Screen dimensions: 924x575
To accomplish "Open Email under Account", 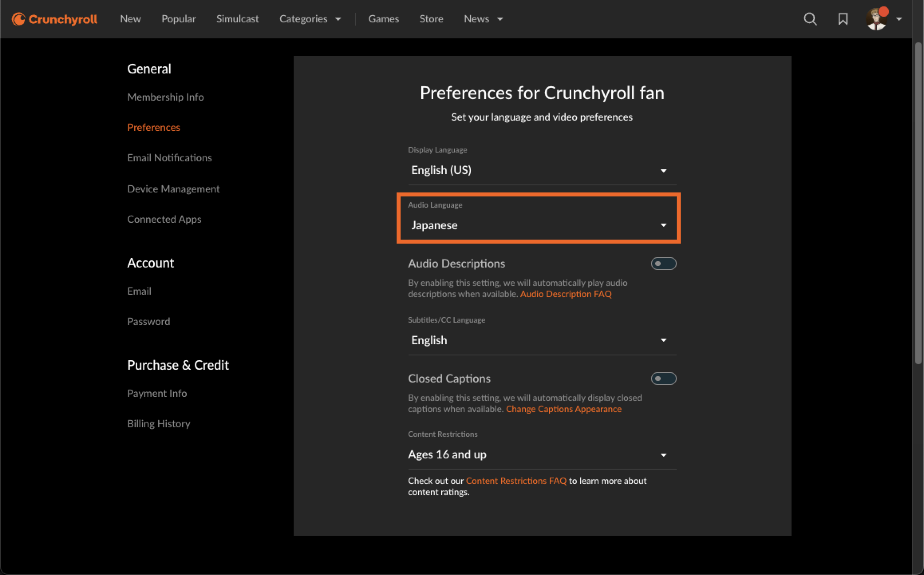I will pyautogui.click(x=139, y=291).
